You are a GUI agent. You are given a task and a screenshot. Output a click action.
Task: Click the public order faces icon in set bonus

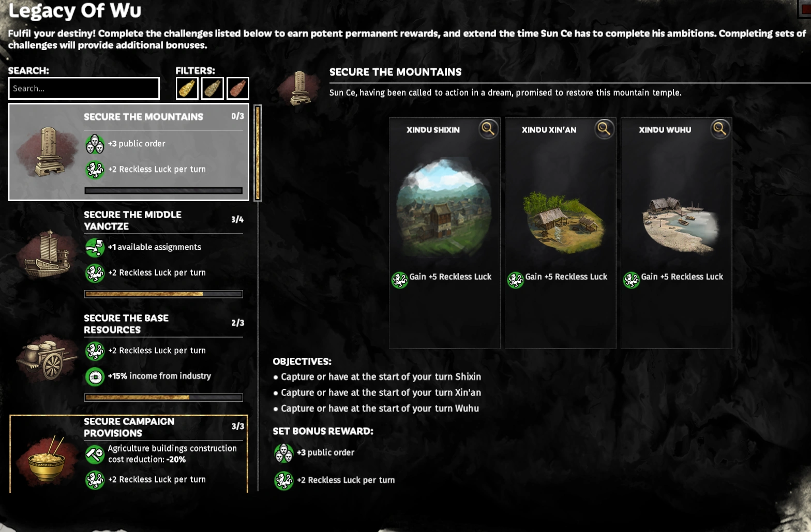283,453
